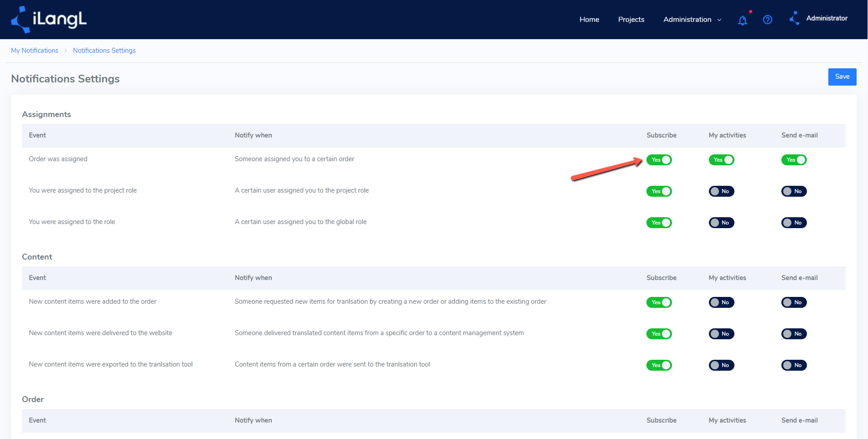
Task: Click the Notifications Settings breadcrumb link
Action: (x=104, y=51)
